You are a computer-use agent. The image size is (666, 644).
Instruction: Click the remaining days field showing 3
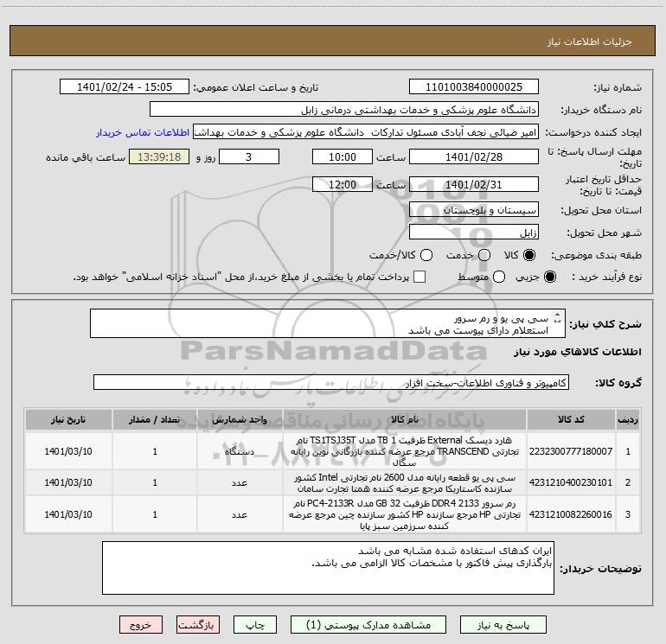tap(249, 156)
